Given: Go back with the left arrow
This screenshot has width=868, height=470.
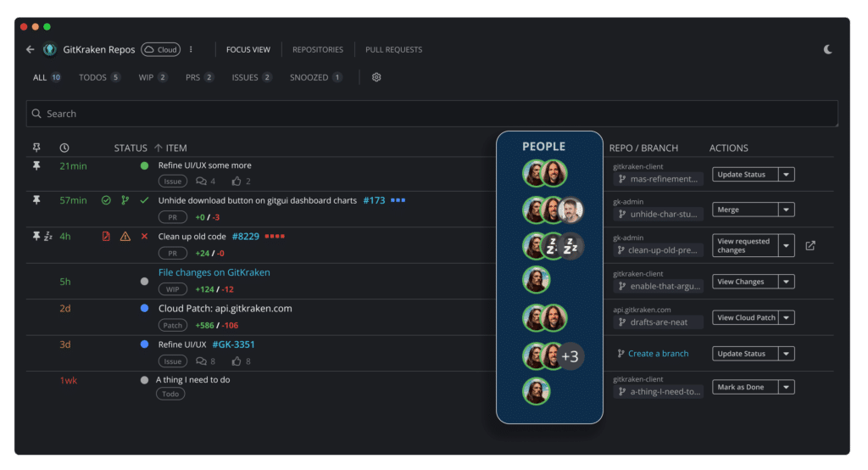Looking at the screenshot, I should click(30, 49).
